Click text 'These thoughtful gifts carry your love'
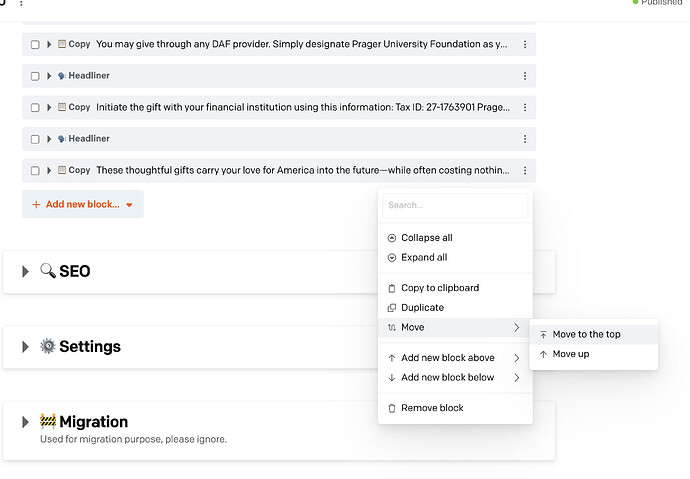This screenshot has width=690, height=479. point(178,170)
